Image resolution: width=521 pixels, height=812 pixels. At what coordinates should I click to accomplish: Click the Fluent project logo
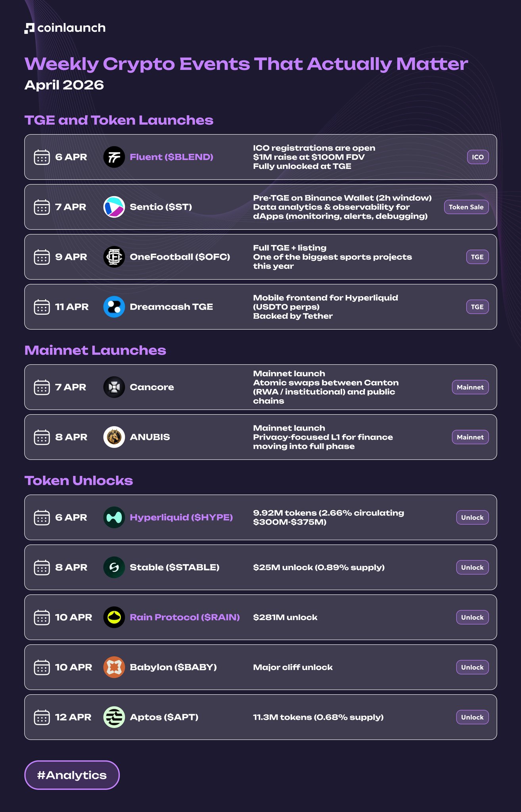tap(114, 157)
